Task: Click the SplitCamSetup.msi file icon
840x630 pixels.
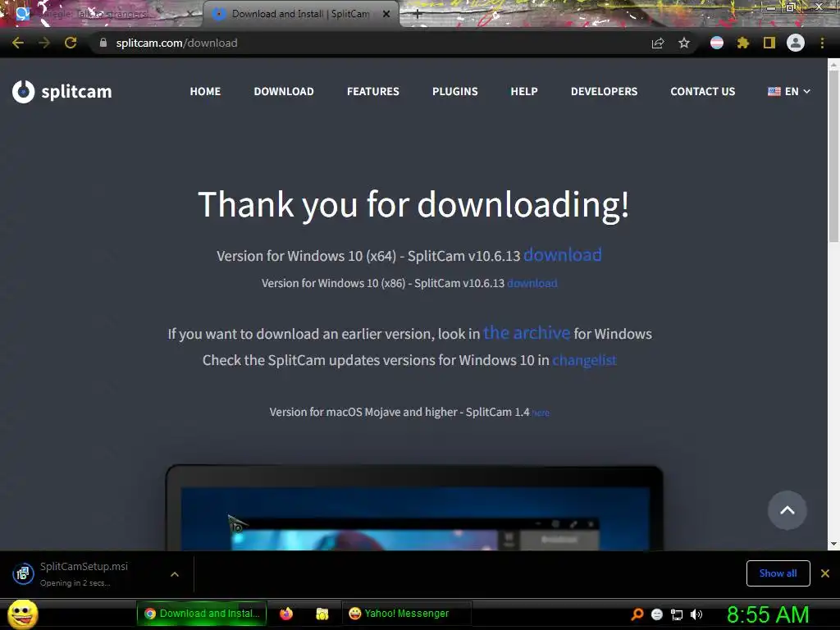Action: 23,574
